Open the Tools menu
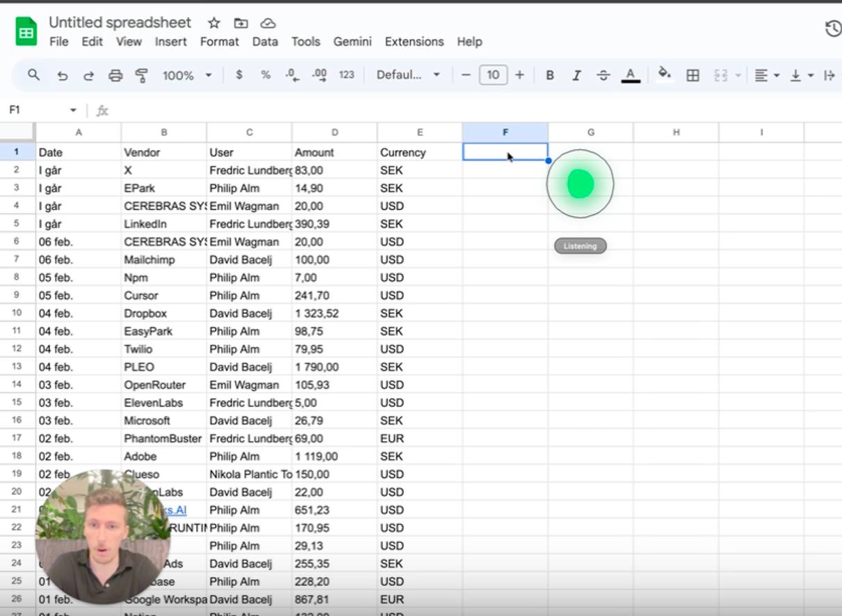 [x=306, y=42]
